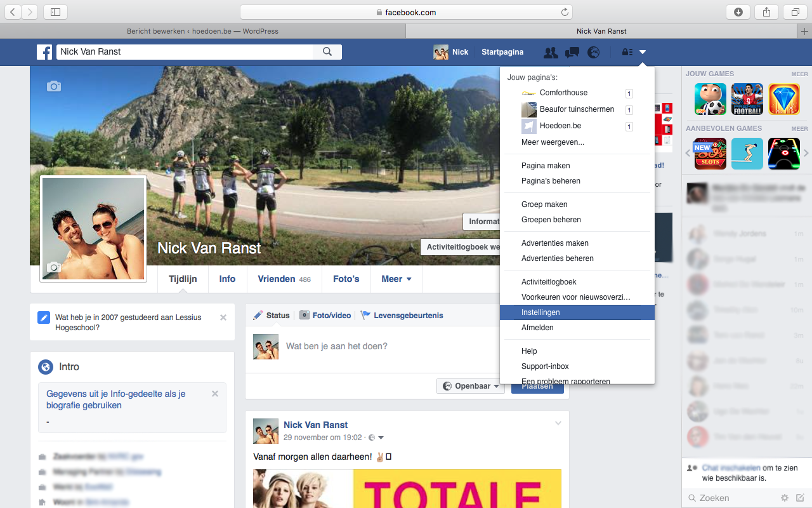Open the Vrienden profile tab
This screenshot has height=508, width=812.
coord(284,279)
